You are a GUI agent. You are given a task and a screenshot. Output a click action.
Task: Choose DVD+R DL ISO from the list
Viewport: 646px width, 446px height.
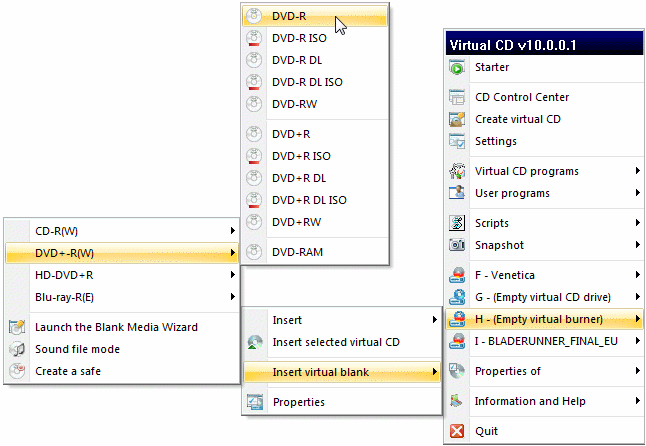309,201
